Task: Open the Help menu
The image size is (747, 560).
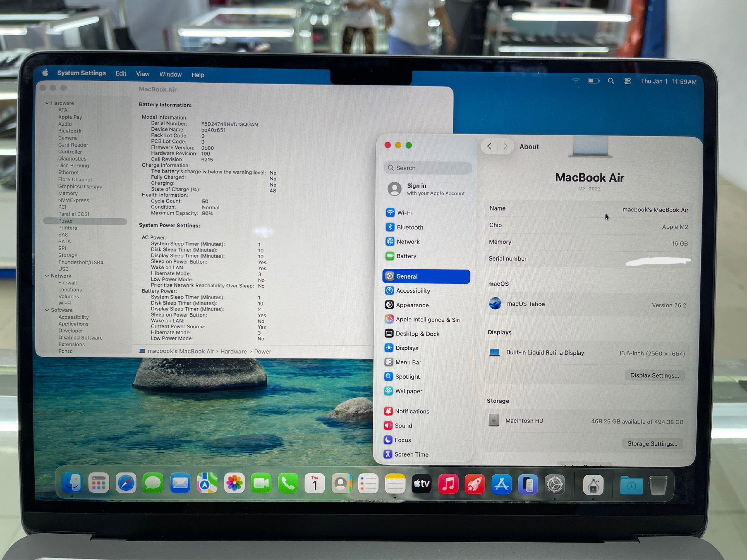Action: (198, 75)
